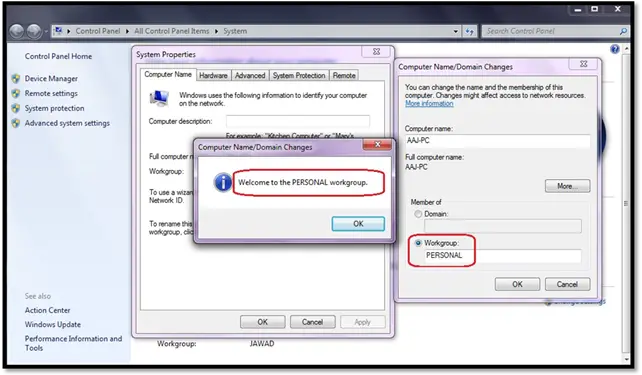Viewport: 642px width, 375px height.
Task: Close the System Properties window
Action: click(376, 52)
